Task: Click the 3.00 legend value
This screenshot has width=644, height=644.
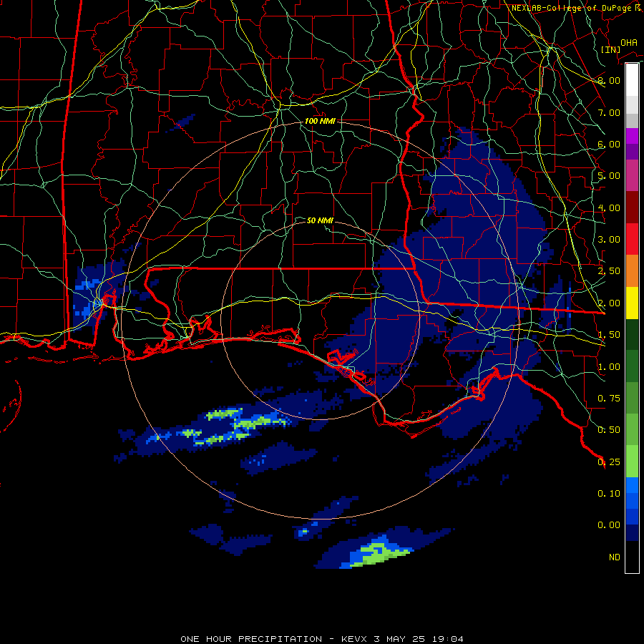Action: click(x=609, y=240)
